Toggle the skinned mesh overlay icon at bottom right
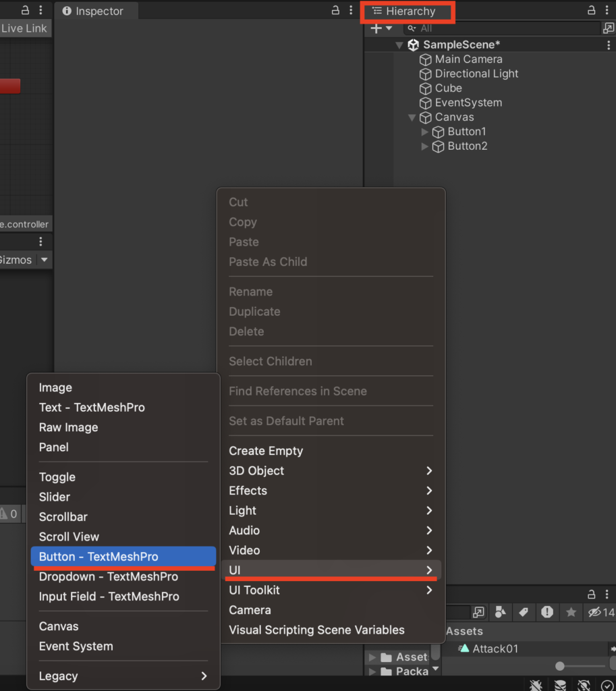The height and width of the screenshot is (691, 616). [x=559, y=685]
